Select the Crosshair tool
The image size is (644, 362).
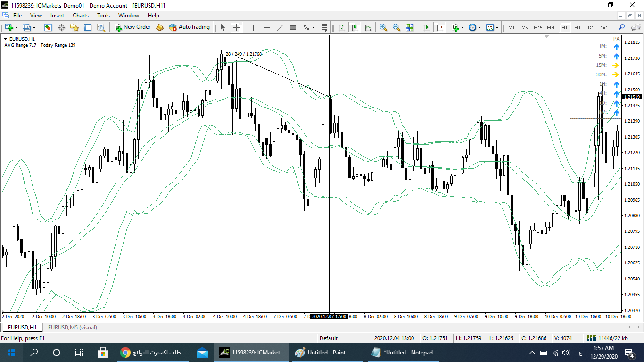coord(237,27)
